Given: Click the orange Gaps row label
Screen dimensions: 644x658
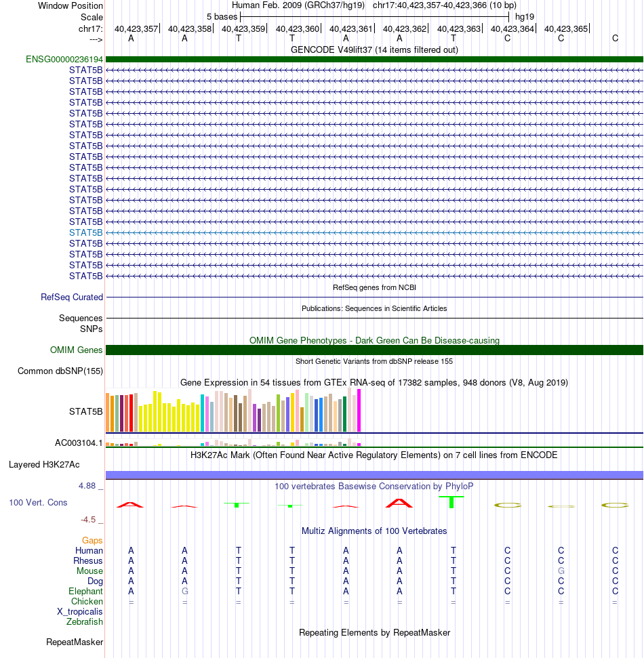Looking at the screenshot, I should coord(92,541).
